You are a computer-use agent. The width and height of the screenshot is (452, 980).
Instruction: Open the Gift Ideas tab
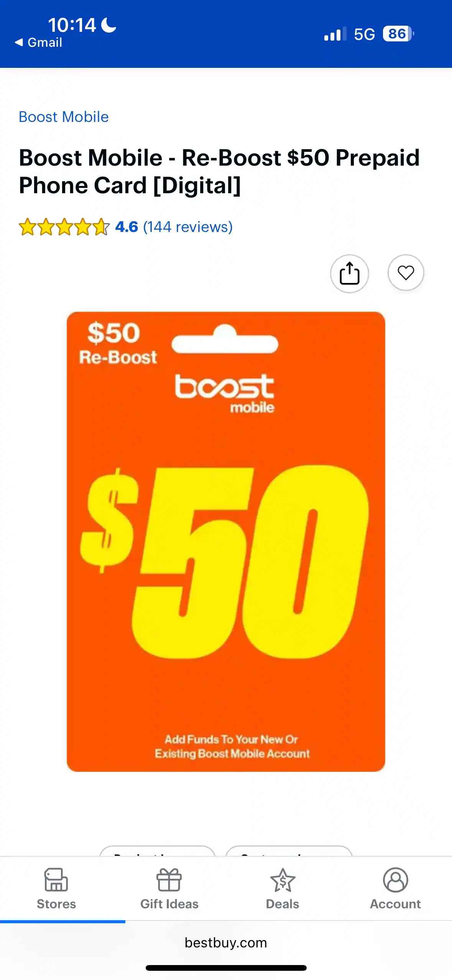coord(169,889)
